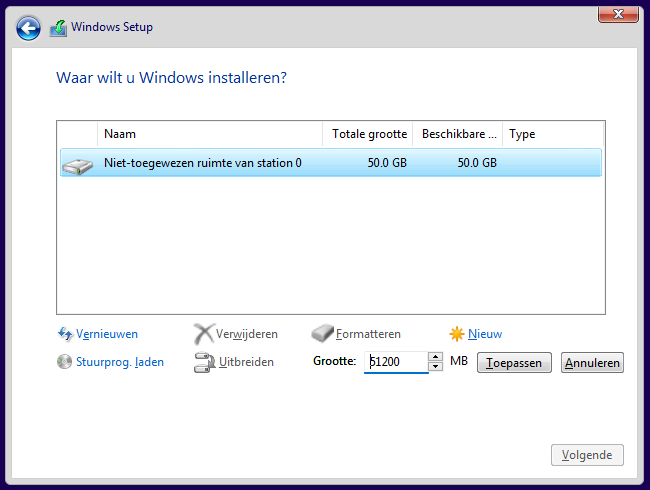Screen dimensions: 650x490
Task: Cancel partition creation with Annuleren
Action: (x=592, y=363)
